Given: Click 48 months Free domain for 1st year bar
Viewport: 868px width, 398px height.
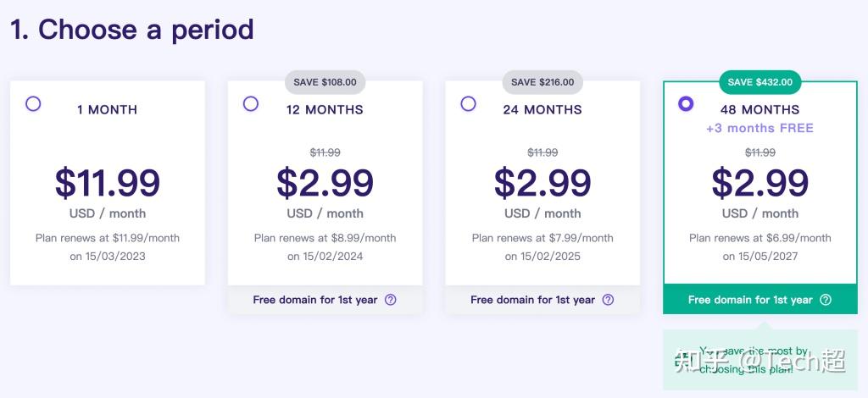Looking at the screenshot, I should [x=750, y=300].
